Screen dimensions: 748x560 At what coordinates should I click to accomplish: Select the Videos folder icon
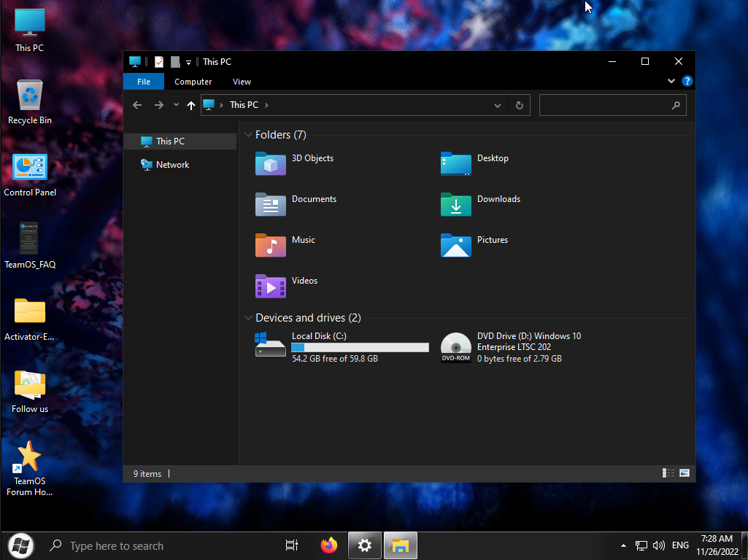(x=271, y=286)
